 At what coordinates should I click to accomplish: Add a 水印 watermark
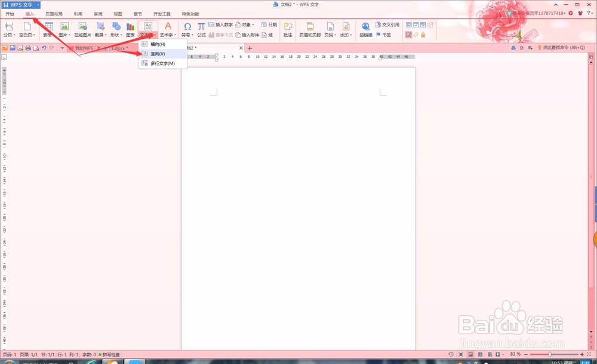(x=346, y=29)
